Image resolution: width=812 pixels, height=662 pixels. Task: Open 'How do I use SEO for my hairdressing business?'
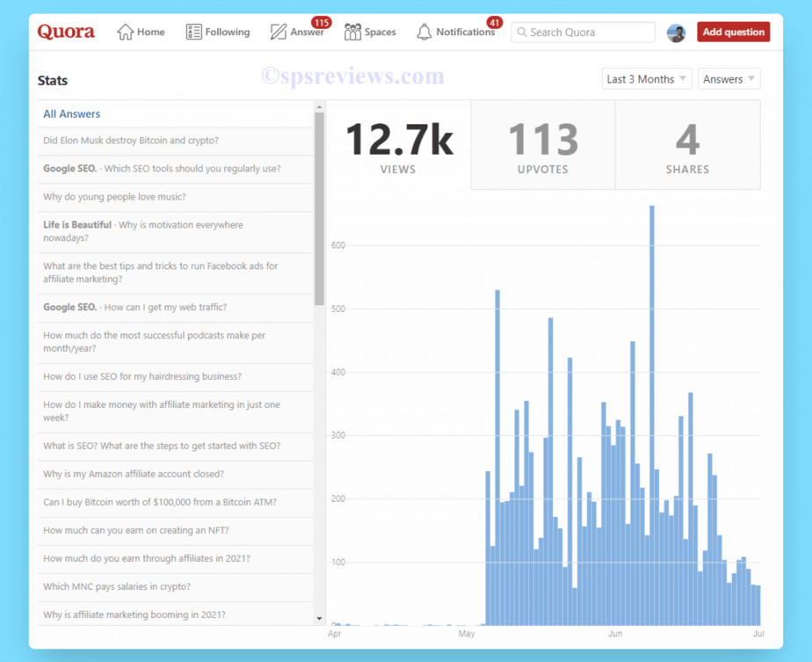click(175, 376)
